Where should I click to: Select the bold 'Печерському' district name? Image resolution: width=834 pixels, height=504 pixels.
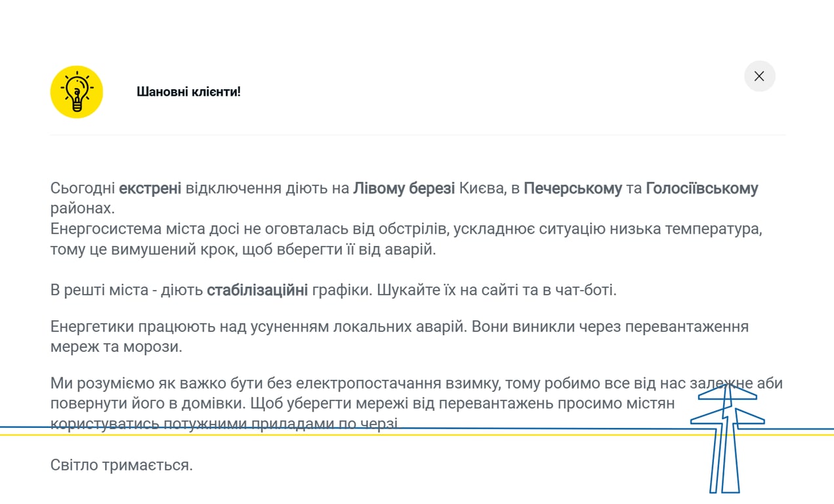(x=573, y=188)
